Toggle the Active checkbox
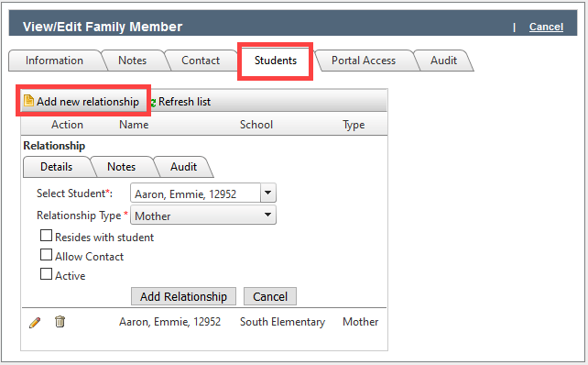588x365 pixels. point(46,274)
